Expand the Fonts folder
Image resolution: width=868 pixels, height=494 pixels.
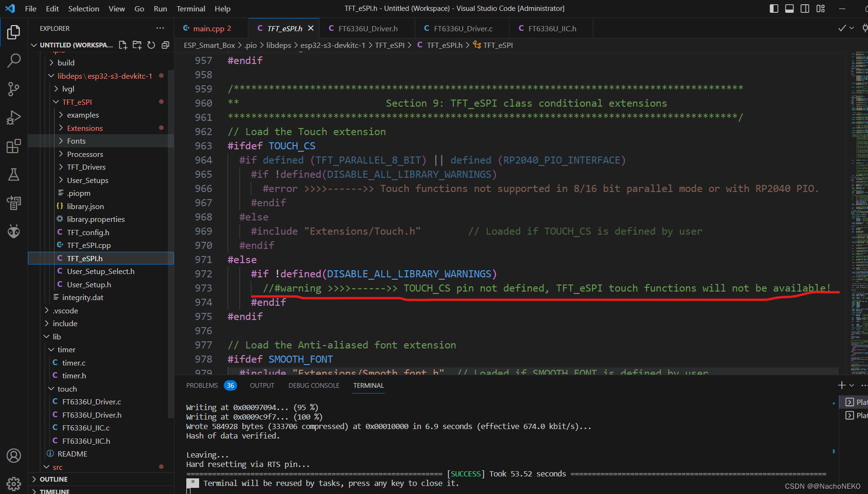101,141
